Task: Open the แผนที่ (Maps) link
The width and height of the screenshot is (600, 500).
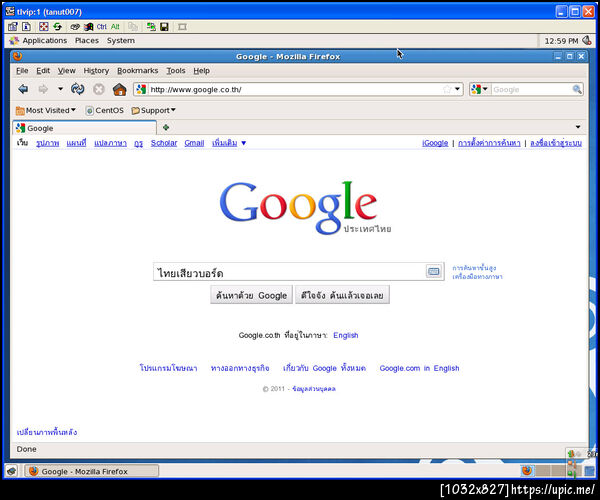Action: (76, 143)
